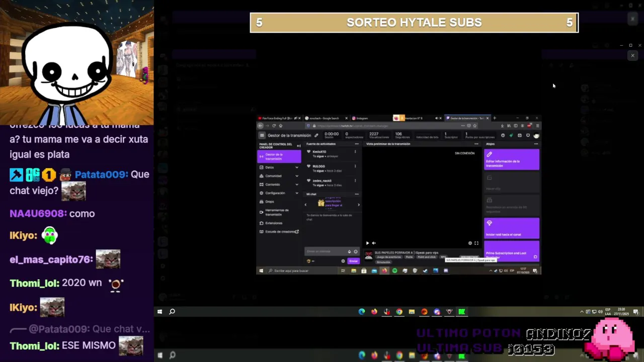The width and height of the screenshot is (644, 362).
Task: Bookmark the page with the star icon
Action: pos(474,126)
